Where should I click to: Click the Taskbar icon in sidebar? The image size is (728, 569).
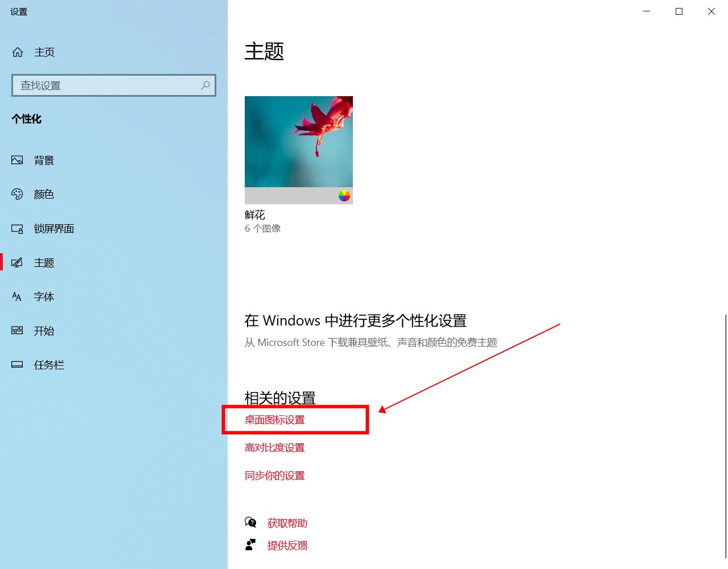click(17, 365)
